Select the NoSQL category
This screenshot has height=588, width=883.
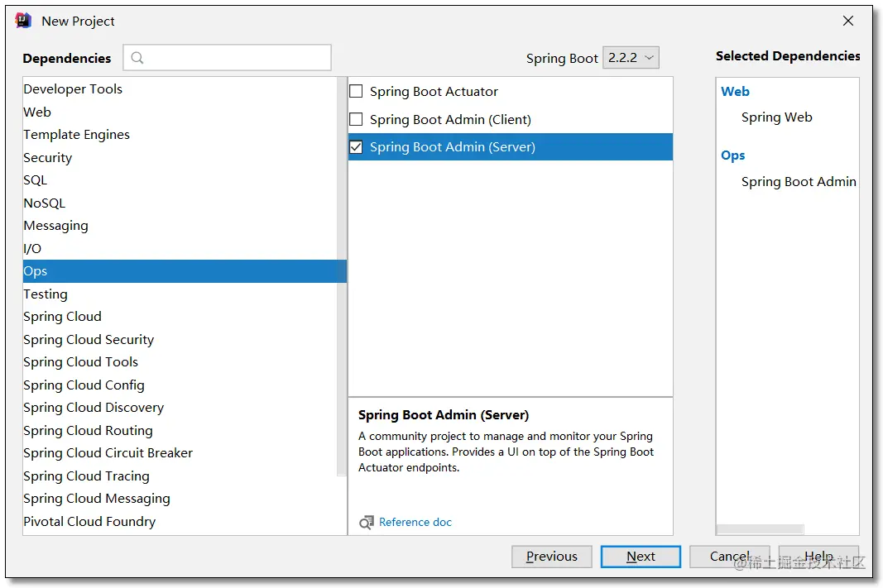tap(180, 203)
